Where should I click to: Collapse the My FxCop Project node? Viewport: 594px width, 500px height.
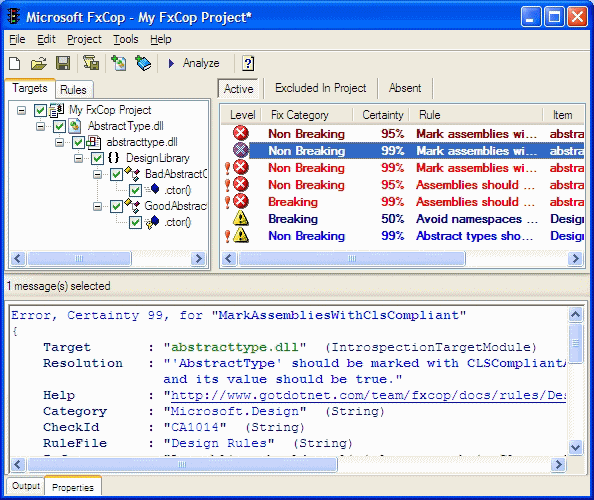click(22, 110)
